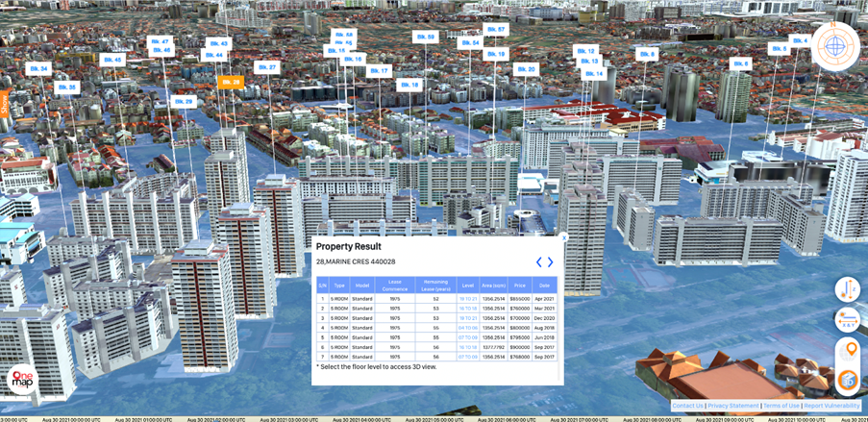
Task: Click the Price column header
Action: (520, 285)
